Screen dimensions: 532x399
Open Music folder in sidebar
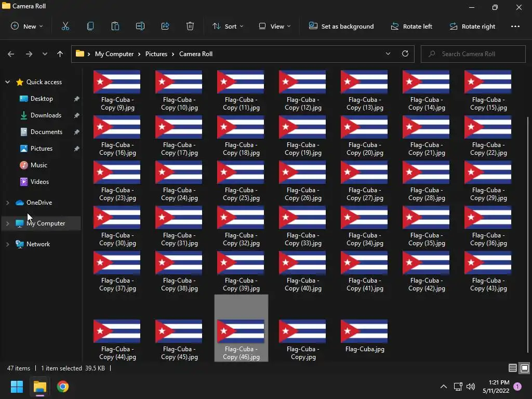(38, 165)
